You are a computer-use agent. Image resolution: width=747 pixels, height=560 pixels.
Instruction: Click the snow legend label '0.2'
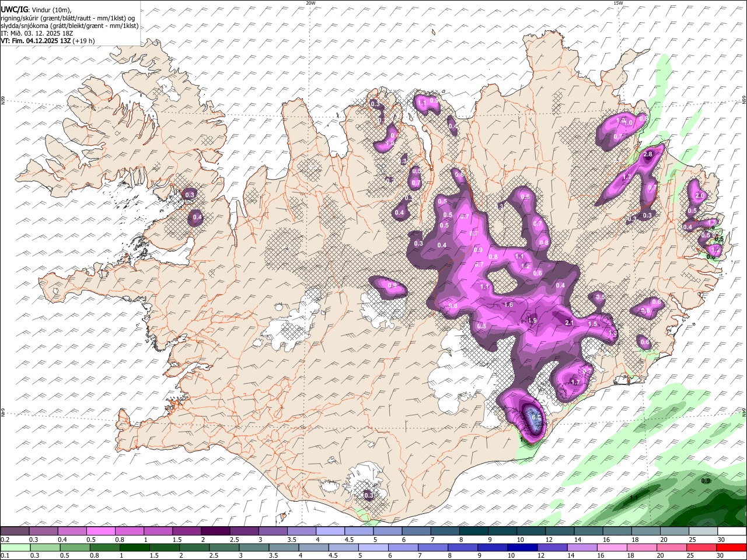click(5, 540)
